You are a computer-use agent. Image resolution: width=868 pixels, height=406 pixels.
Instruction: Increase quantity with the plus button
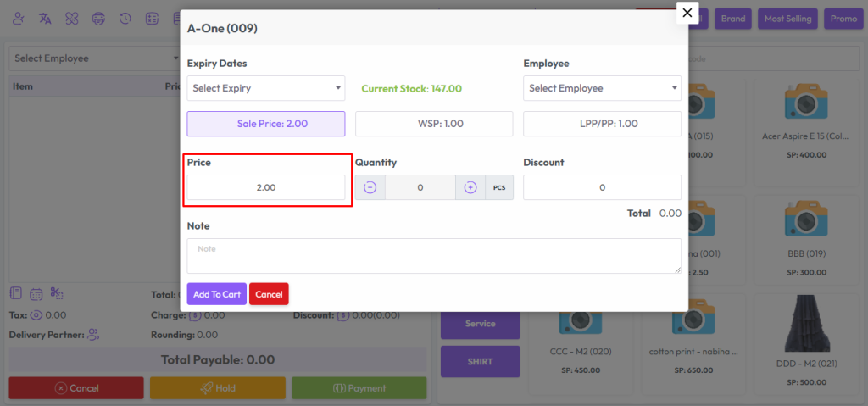(x=470, y=187)
